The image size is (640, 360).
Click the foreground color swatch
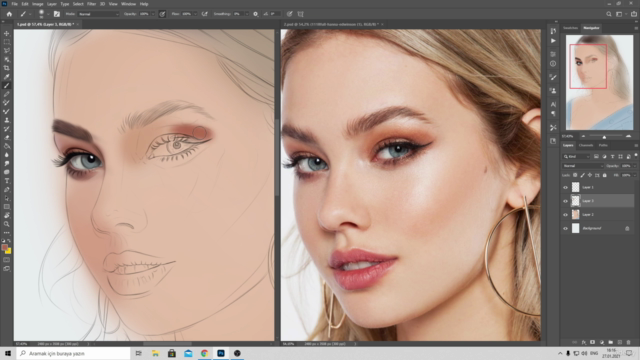(x=4, y=247)
